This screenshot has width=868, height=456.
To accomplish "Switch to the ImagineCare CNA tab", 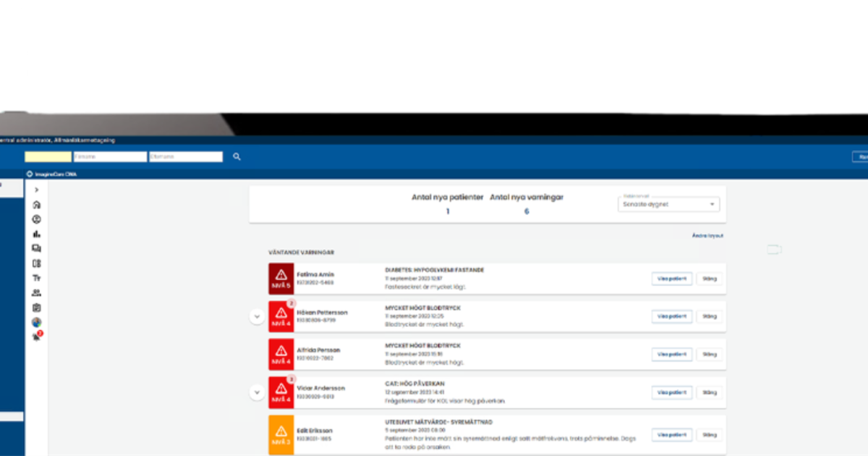I will click(52, 174).
